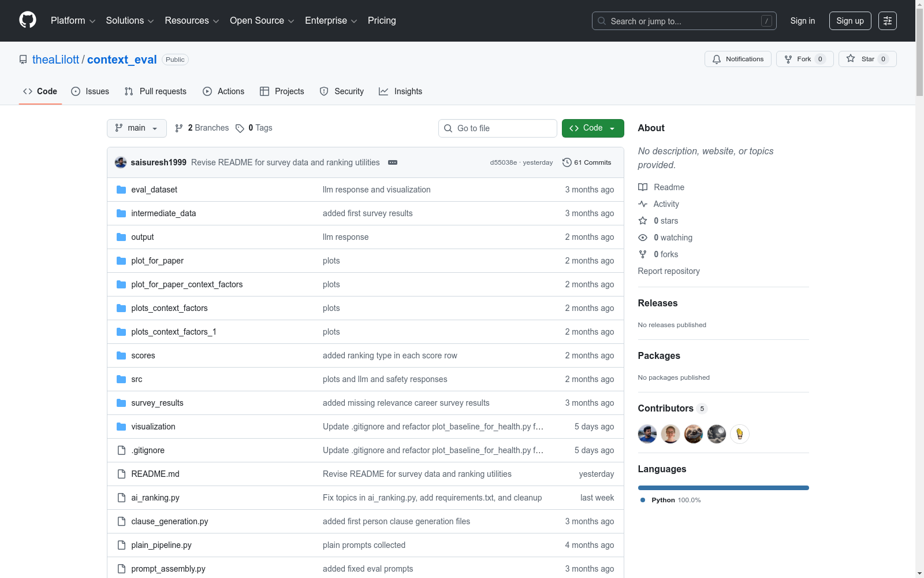Star the context_eval repository

tap(867, 59)
